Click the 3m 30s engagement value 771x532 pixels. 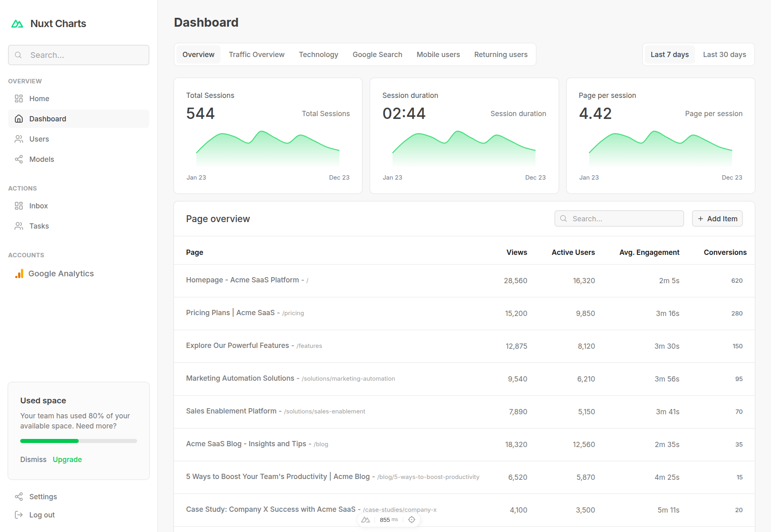tap(667, 346)
